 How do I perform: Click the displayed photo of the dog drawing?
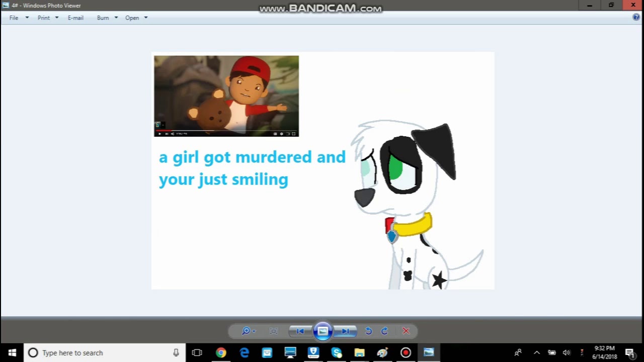click(x=323, y=170)
